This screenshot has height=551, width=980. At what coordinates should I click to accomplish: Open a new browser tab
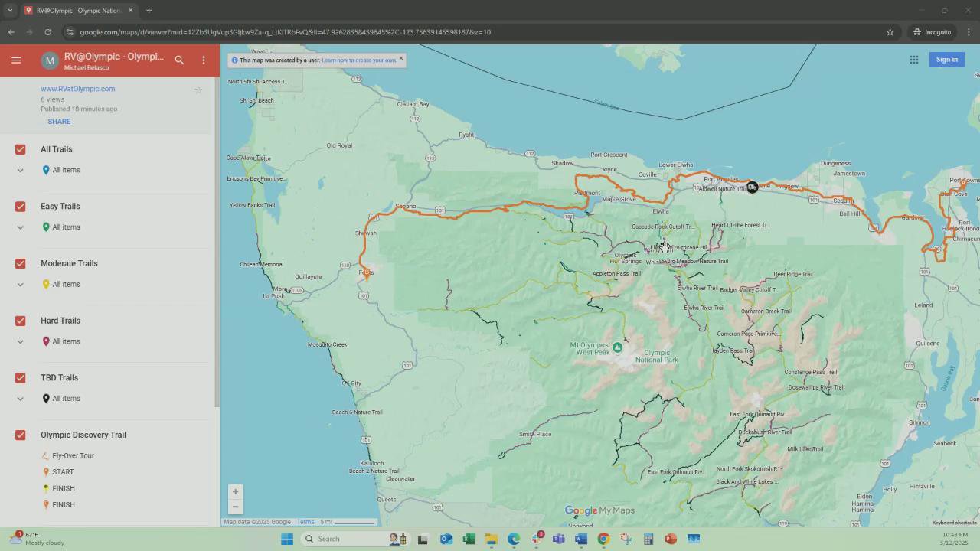149,11
